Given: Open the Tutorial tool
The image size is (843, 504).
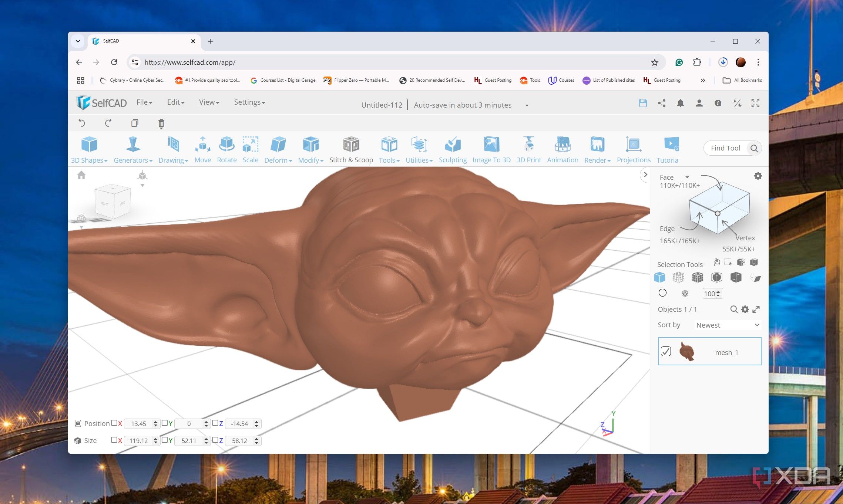Looking at the screenshot, I should click(x=668, y=150).
